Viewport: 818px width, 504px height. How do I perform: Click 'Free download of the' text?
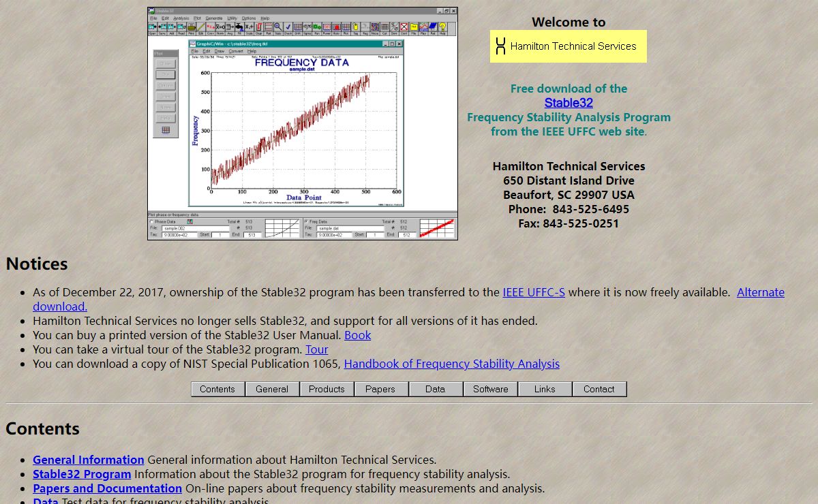pos(569,89)
